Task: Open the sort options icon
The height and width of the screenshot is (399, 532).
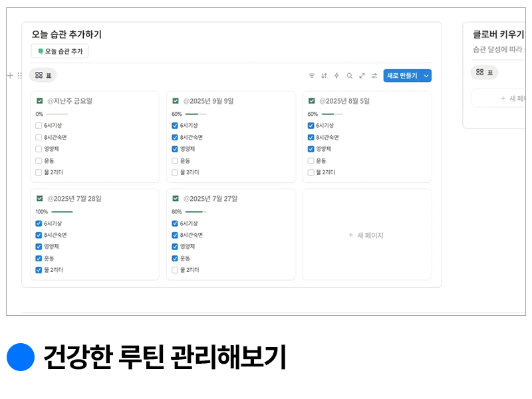Action: pos(324,76)
